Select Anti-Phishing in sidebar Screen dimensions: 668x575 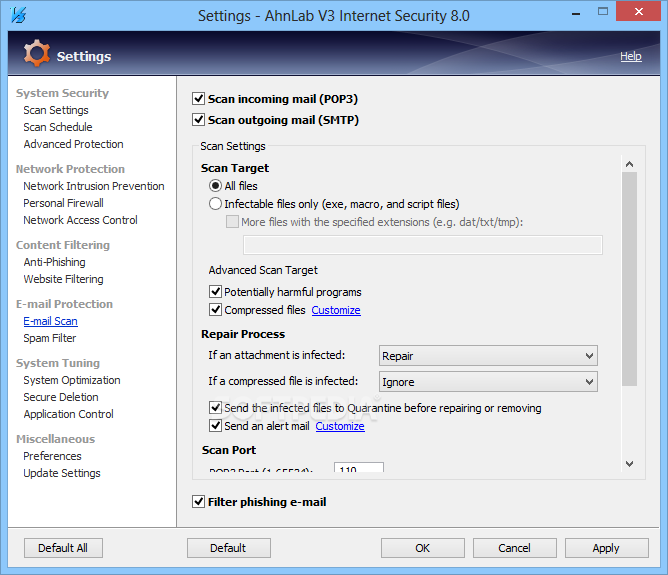pyautogui.click(x=55, y=262)
